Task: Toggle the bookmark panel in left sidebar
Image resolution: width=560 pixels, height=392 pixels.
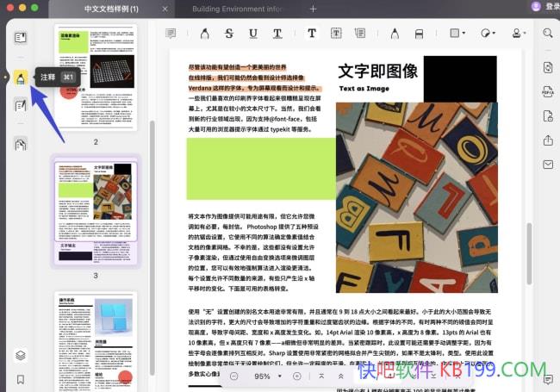Action: coord(21,379)
